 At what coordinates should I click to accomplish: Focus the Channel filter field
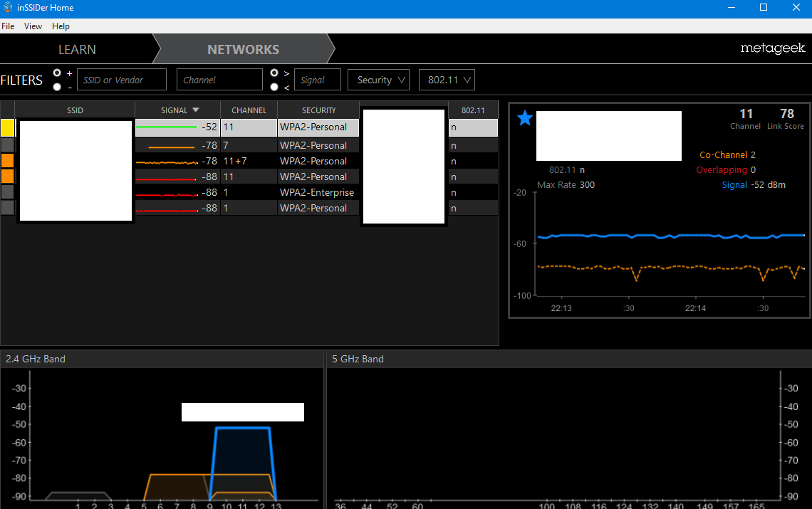219,80
